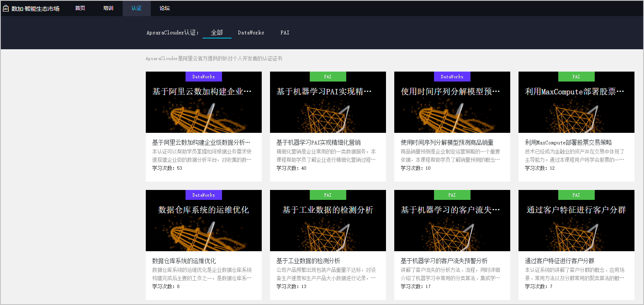Click DataWorks tag on 阿里云数加 card

[204, 77]
